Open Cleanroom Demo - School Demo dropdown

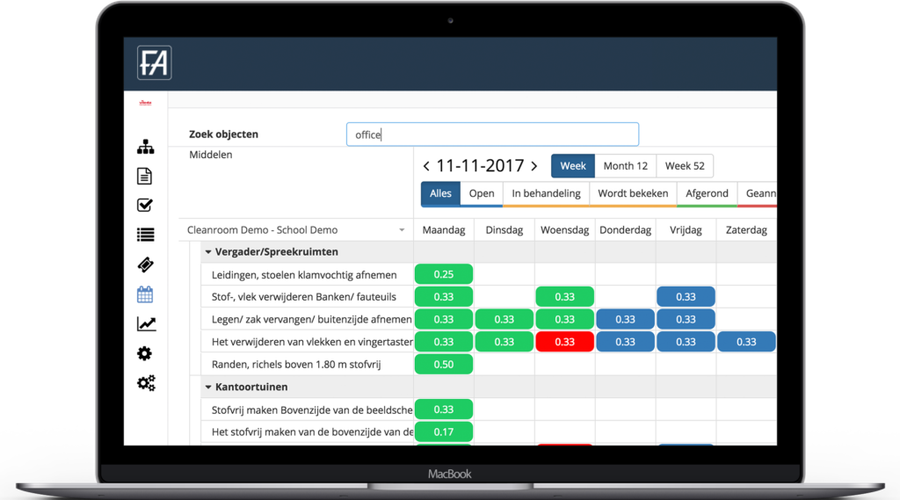[296, 230]
